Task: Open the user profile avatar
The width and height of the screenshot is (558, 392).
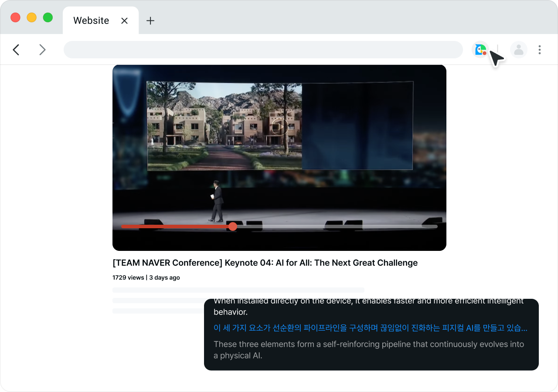Action: pyautogui.click(x=518, y=50)
